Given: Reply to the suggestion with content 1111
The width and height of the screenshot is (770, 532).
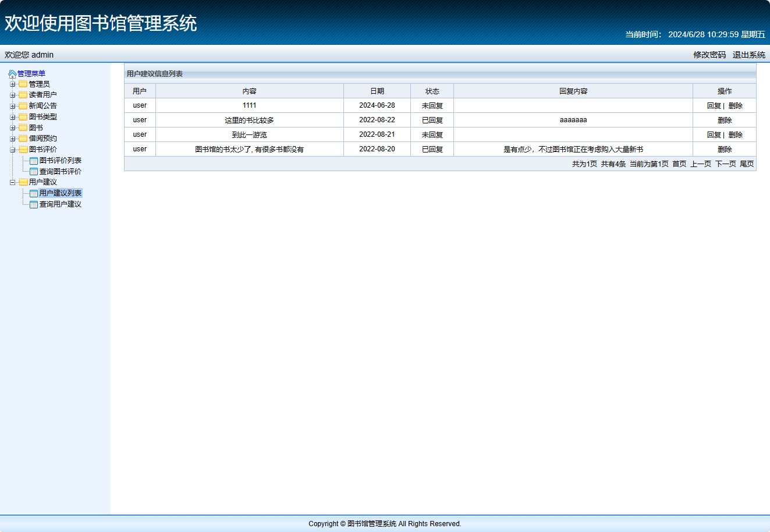Looking at the screenshot, I should (x=714, y=106).
